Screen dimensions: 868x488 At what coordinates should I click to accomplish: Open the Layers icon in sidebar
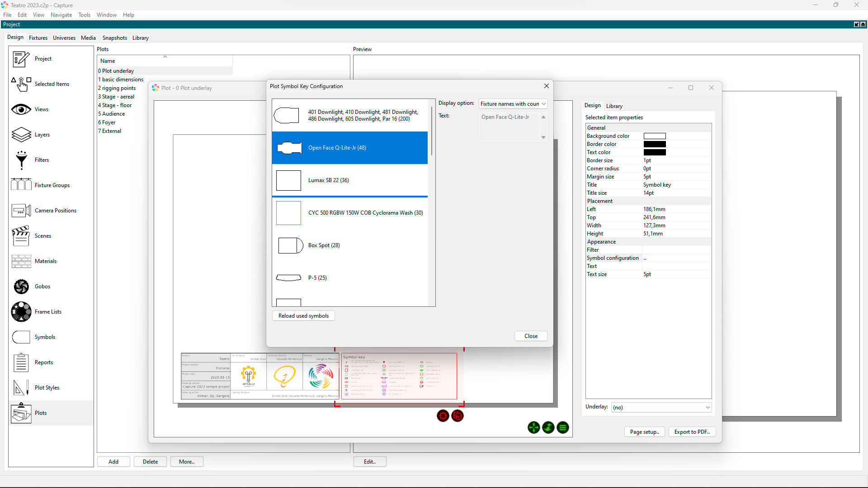coord(21,135)
